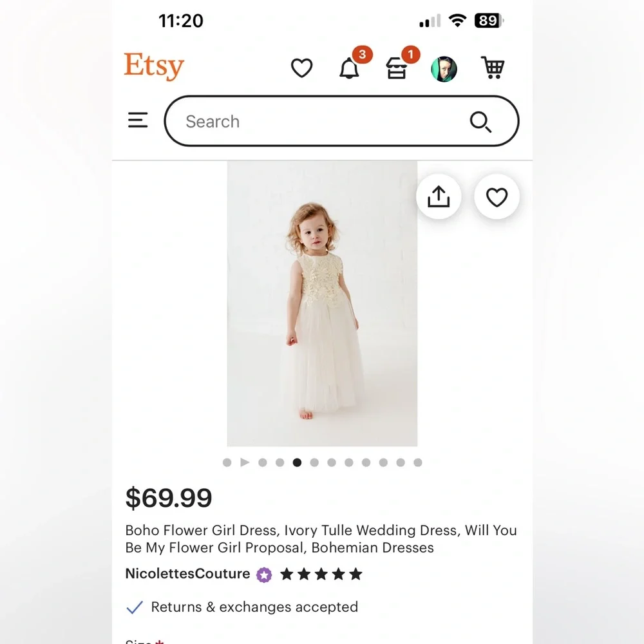This screenshot has height=644, width=644.
Task: Tap the Star Seller purple badge
Action: coord(264,574)
